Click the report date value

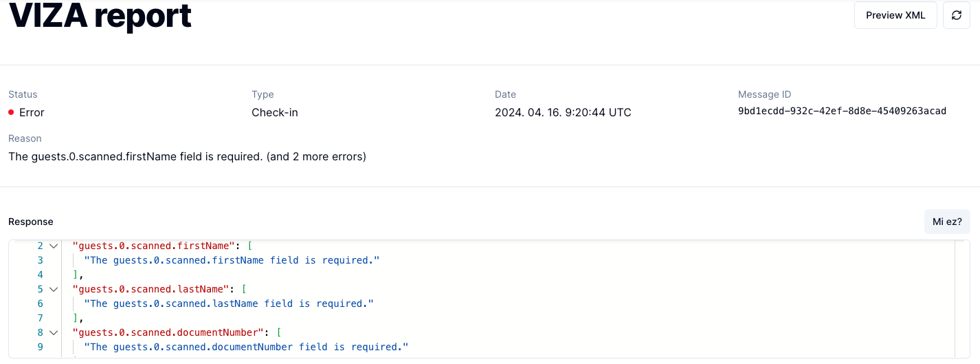(x=563, y=112)
